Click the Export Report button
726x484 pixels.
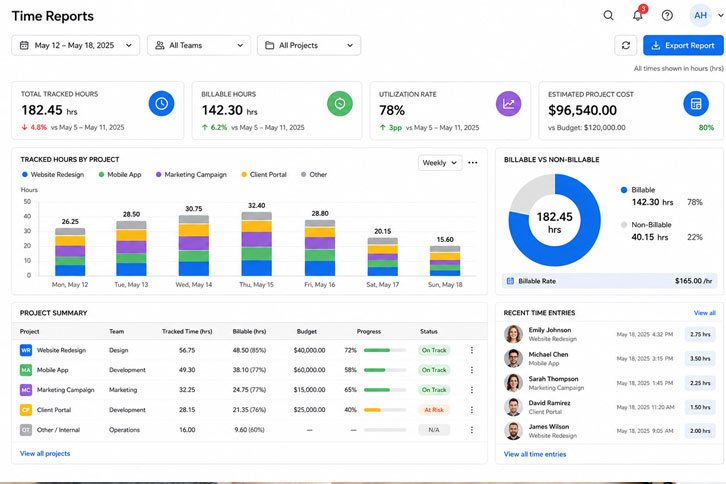point(683,45)
